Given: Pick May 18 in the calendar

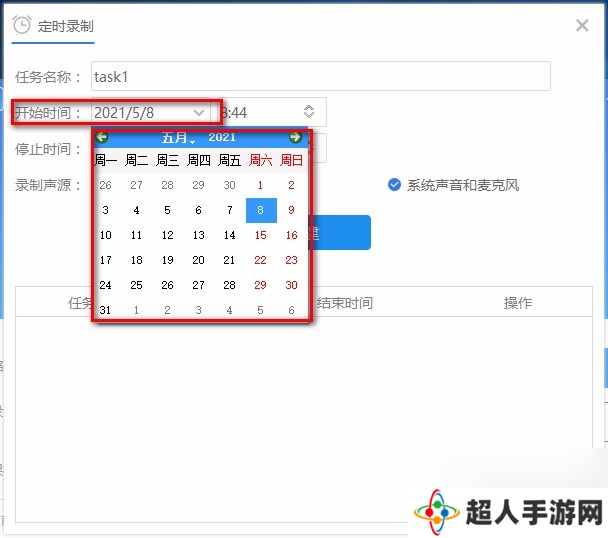Looking at the screenshot, I should 136,260.
